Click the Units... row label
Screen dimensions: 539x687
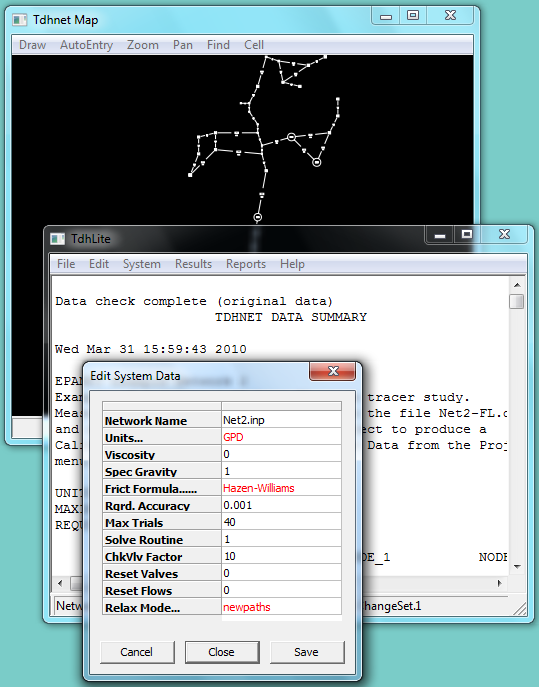click(x=162, y=438)
